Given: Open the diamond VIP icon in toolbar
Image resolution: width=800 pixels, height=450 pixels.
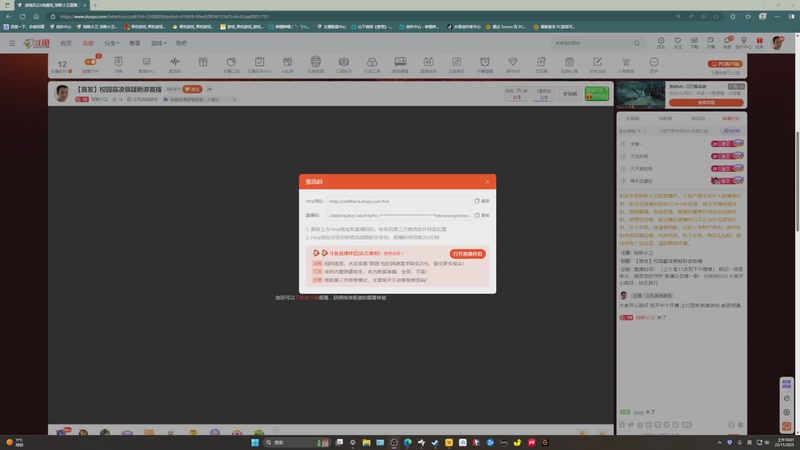Looking at the screenshot, I should click(513, 62).
